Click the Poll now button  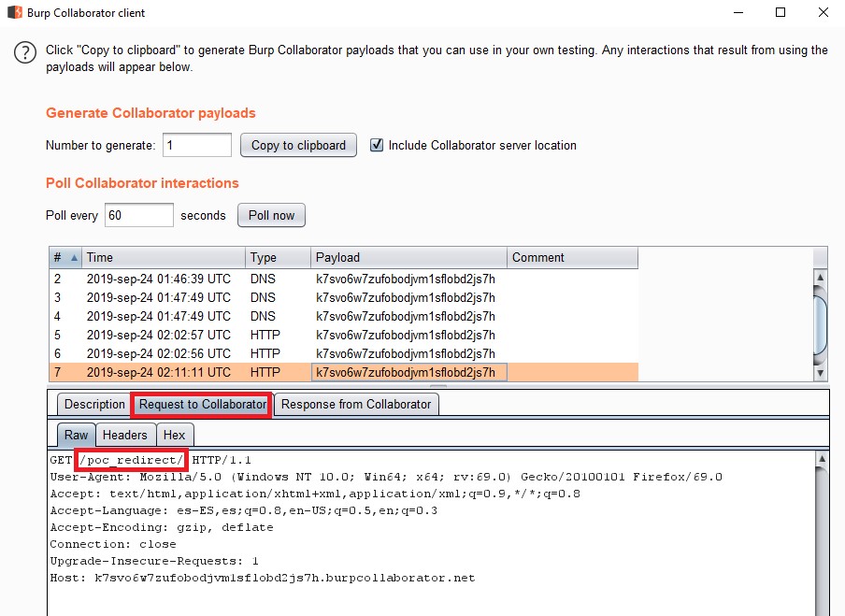271,215
